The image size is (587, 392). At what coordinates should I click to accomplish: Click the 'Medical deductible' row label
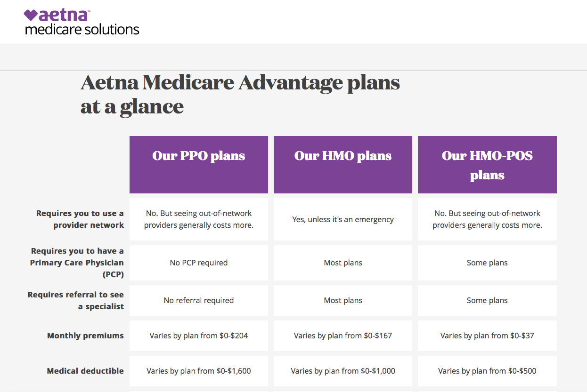click(85, 371)
